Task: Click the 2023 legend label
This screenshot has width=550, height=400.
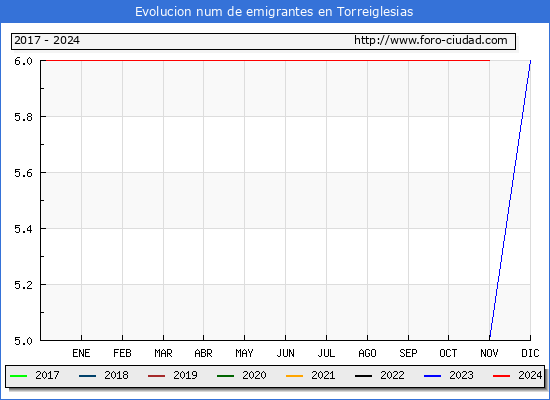Action: pyautogui.click(x=462, y=375)
